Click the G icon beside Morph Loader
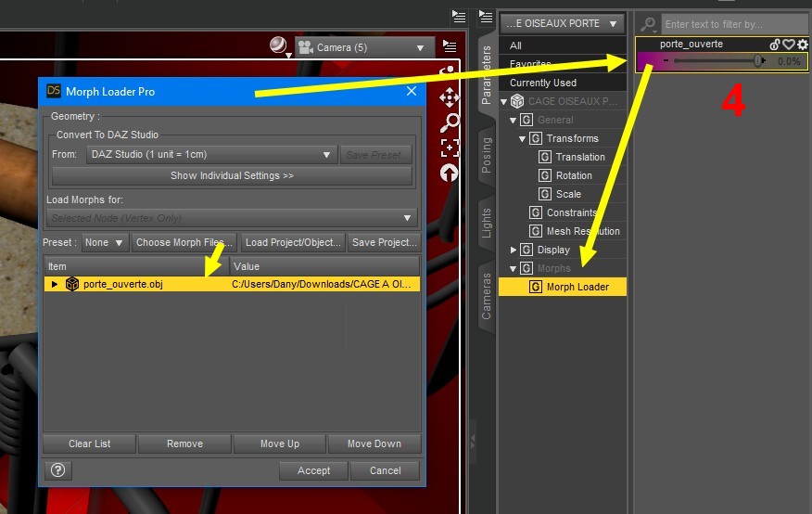This screenshot has height=514, width=812. pyautogui.click(x=536, y=287)
